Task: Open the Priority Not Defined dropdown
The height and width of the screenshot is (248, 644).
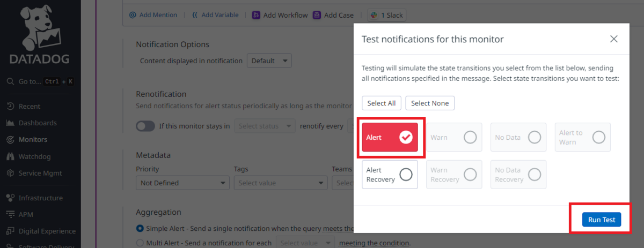Action: pyautogui.click(x=182, y=183)
